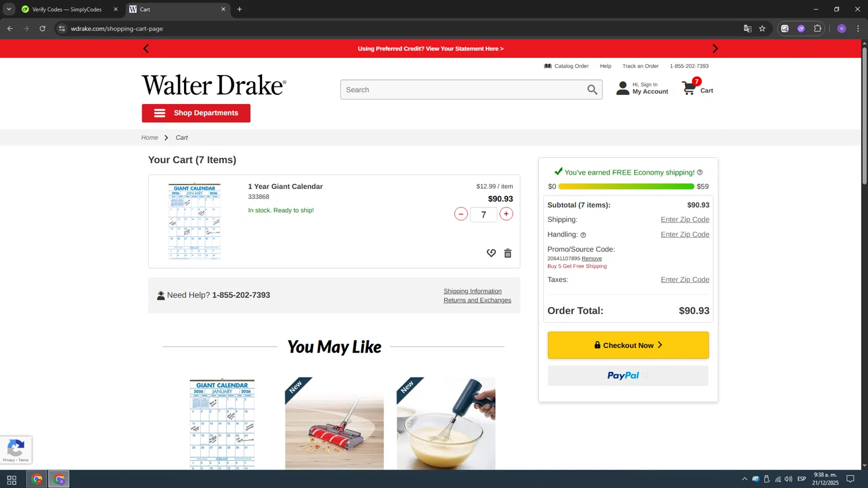Click Enter Zip Code for Taxes
The width and height of the screenshot is (868, 488).
(x=685, y=280)
